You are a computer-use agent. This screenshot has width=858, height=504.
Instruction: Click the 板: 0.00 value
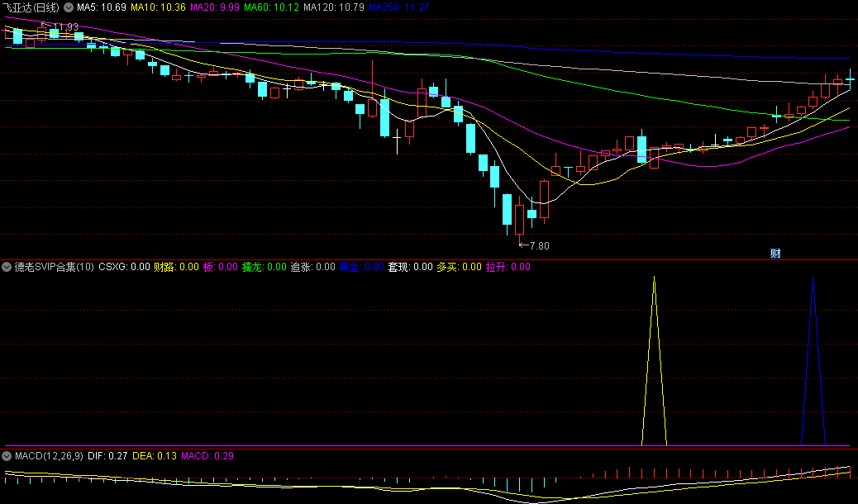pos(221,267)
